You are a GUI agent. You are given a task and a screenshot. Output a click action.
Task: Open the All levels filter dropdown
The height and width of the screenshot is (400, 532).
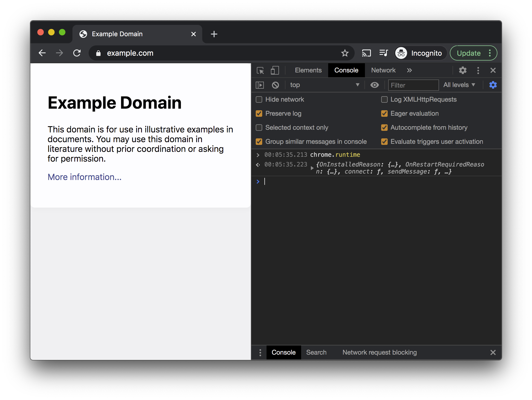(x=459, y=85)
